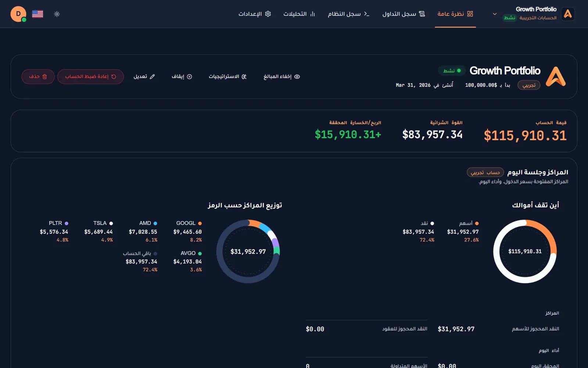Click the GOOGL amount $9,465.60
Image resolution: width=588 pixels, height=368 pixels.
pyautogui.click(x=187, y=232)
